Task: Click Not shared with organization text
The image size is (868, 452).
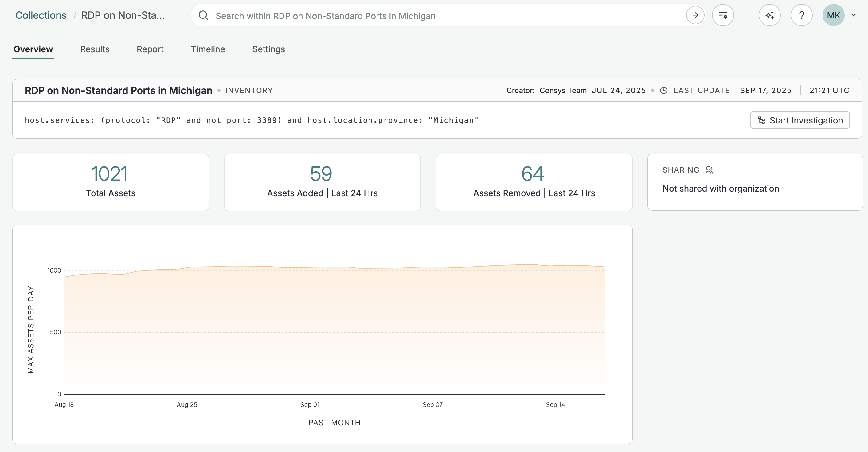Action: click(721, 189)
